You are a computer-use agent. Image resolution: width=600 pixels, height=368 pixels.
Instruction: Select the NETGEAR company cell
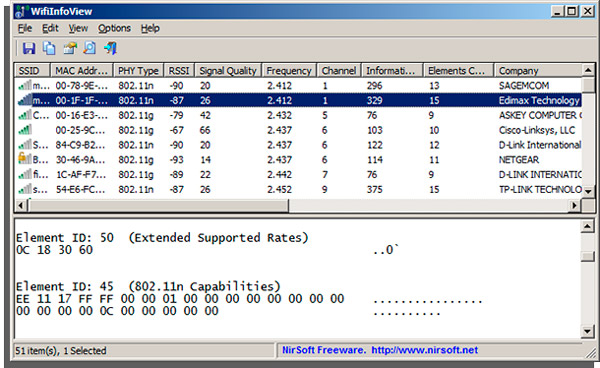tap(518, 160)
